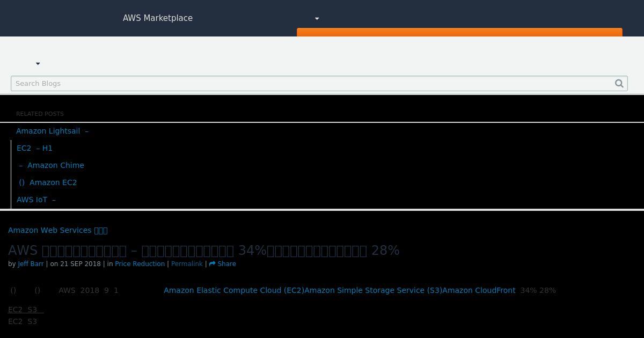Follow the Amazon Elastic Compute Cloud (EC2) link
The height and width of the screenshot is (338, 644).
(234, 290)
